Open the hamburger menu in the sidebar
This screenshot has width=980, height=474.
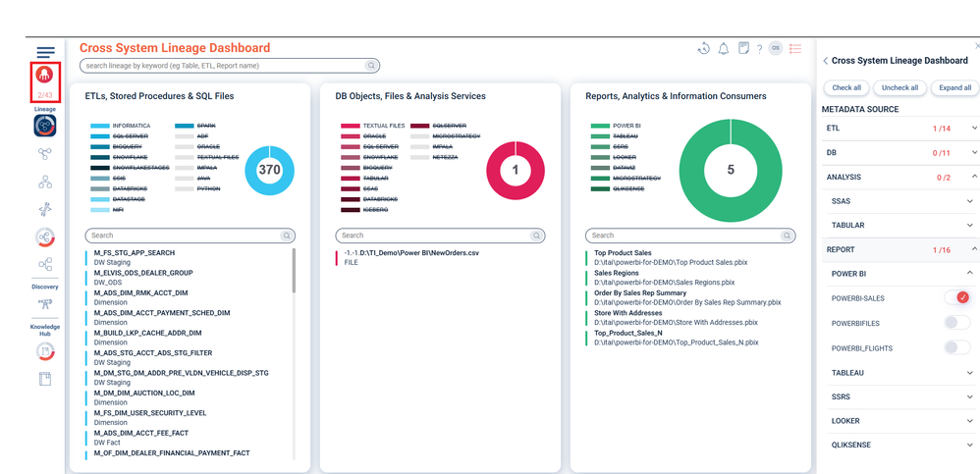(45, 52)
